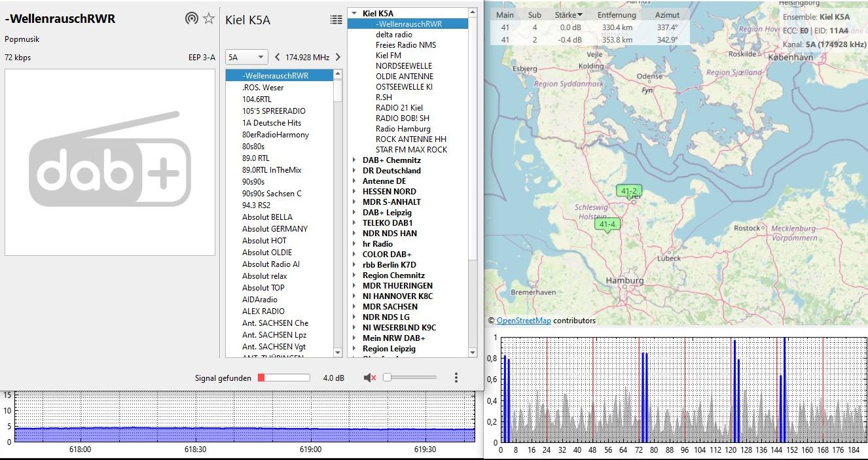Image resolution: width=868 pixels, height=460 pixels.
Task: Select Absolut relax from station list
Action: pos(264,276)
